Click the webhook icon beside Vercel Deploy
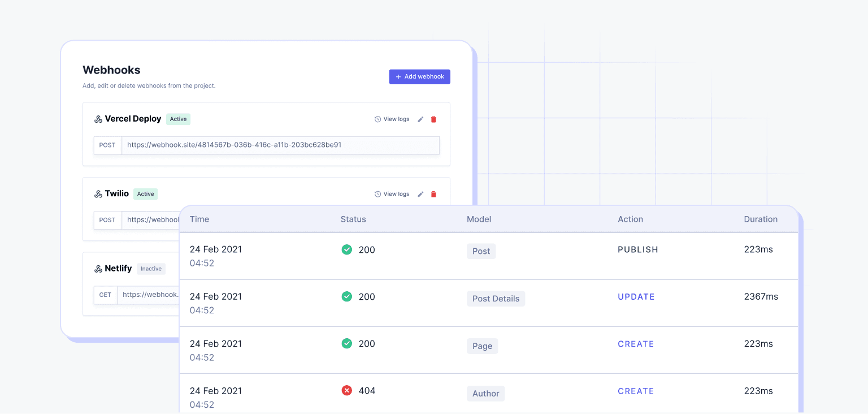The width and height of the screenshot is (868, 414). point(98,119)
